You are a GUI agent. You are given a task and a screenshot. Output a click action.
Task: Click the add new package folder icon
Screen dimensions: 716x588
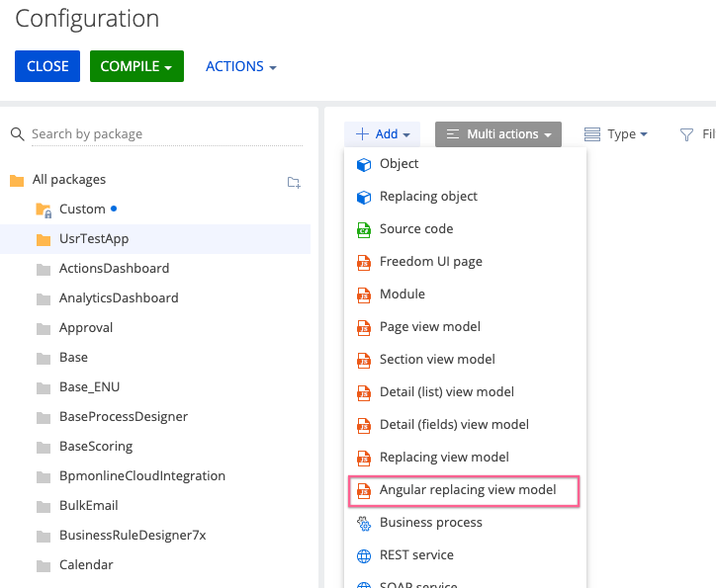[x=294, y=182]
